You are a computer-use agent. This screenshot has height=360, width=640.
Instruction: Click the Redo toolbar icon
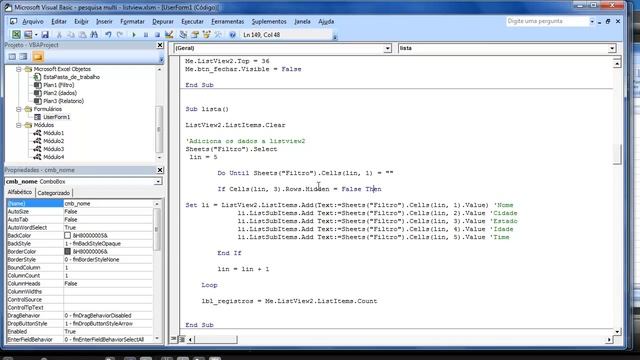pos(120,35)
